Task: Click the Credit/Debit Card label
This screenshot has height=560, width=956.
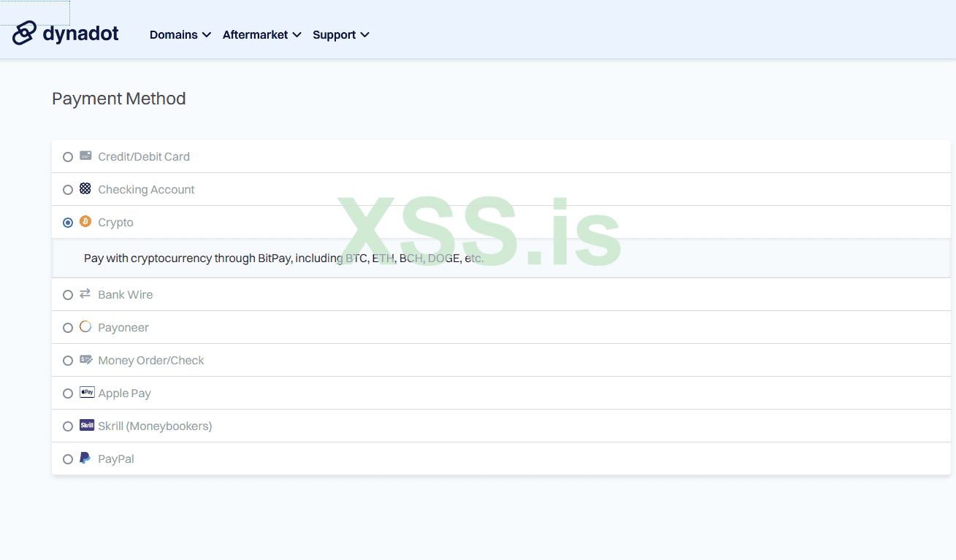Action: tap(144, 156)
